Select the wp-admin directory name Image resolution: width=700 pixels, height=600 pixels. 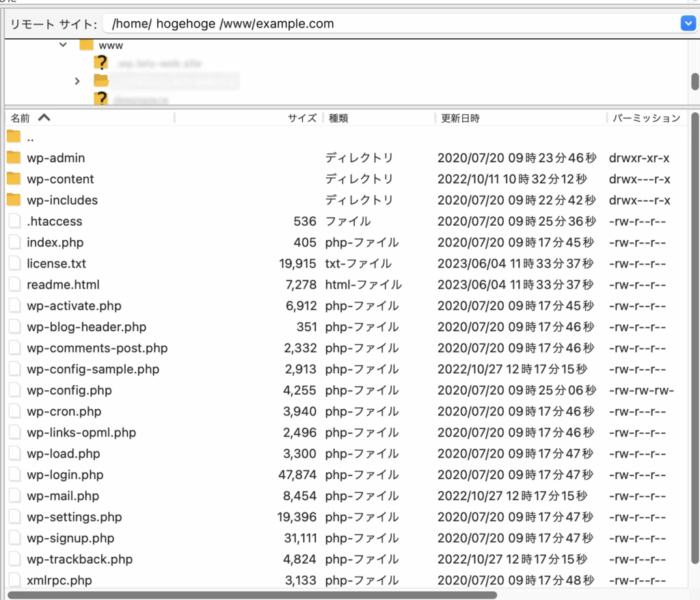click(x=56, y=158)
